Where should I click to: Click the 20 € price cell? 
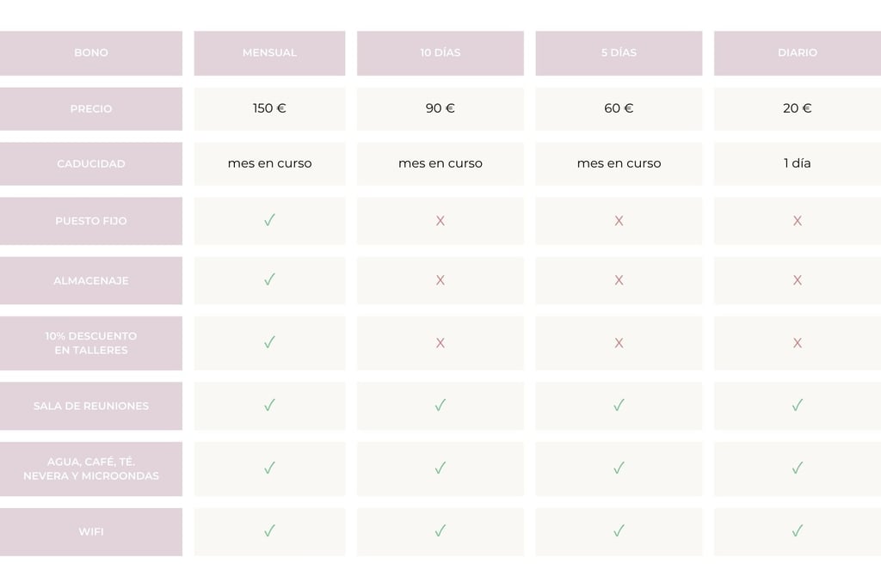click(798, 109)
